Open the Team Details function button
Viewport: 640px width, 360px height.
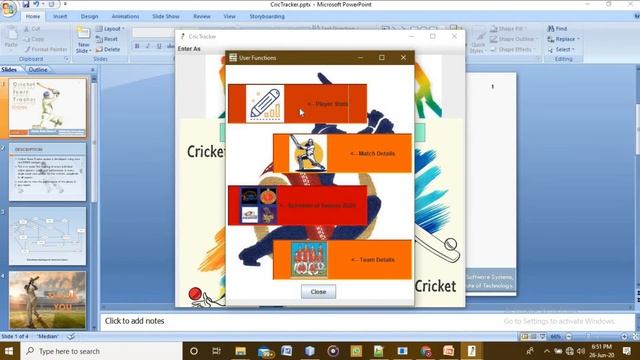click(342, 260)
